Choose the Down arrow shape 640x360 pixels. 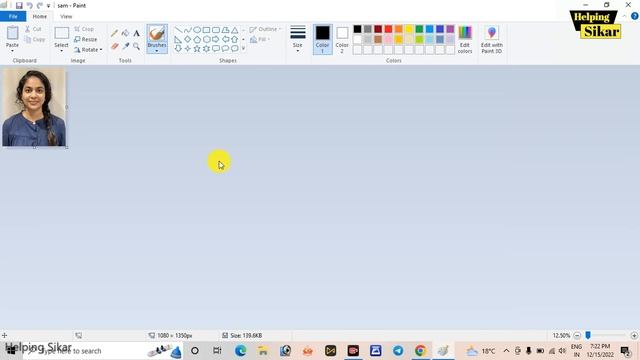coord(178,49)
